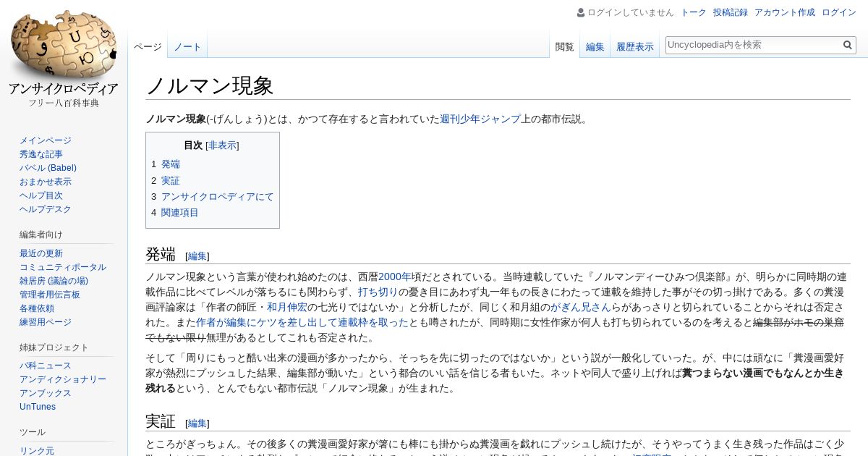
Task: Edit the 発端 section
Action: (x=197, y=256)
